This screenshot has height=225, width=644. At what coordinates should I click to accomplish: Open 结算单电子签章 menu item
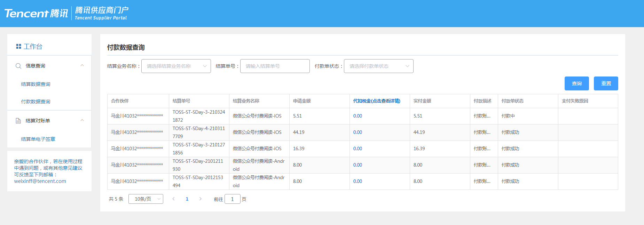click(x=38, y=139)
